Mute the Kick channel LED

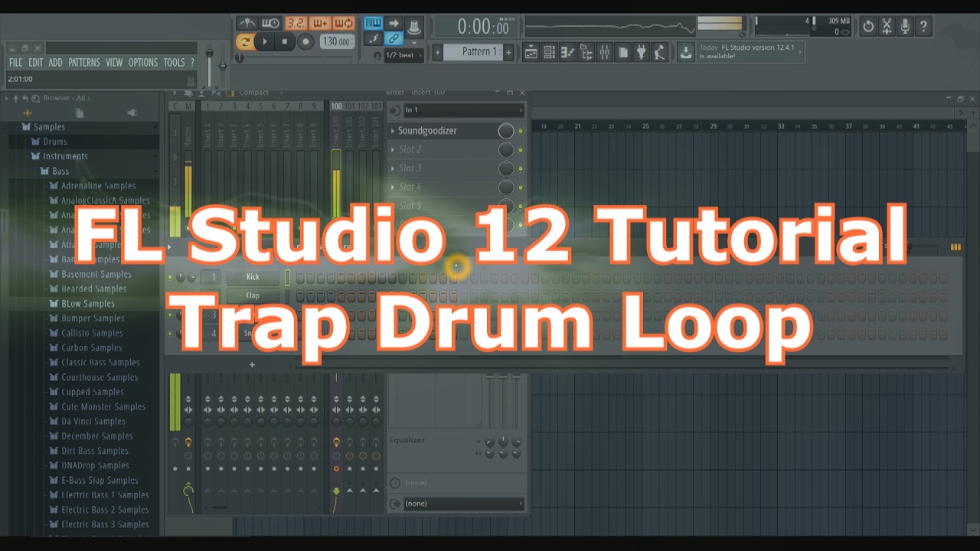point(170,277)
